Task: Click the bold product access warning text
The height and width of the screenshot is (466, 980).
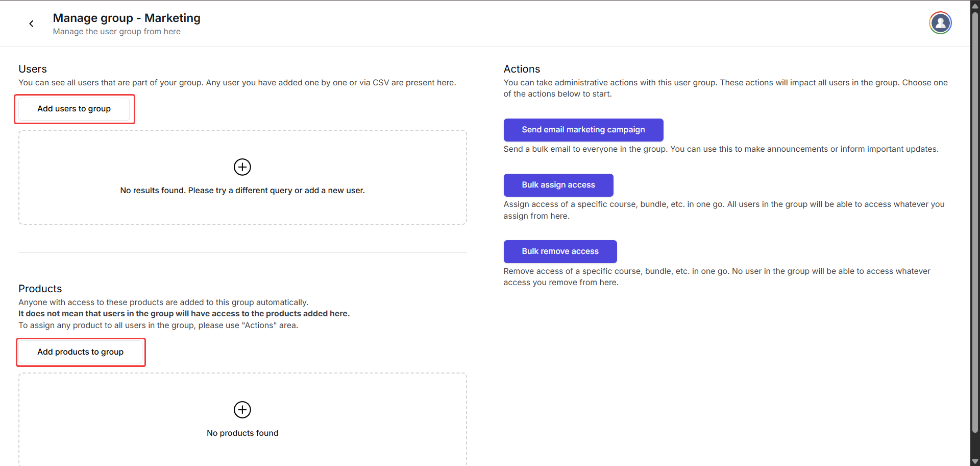Action: [x=184, y=314]
